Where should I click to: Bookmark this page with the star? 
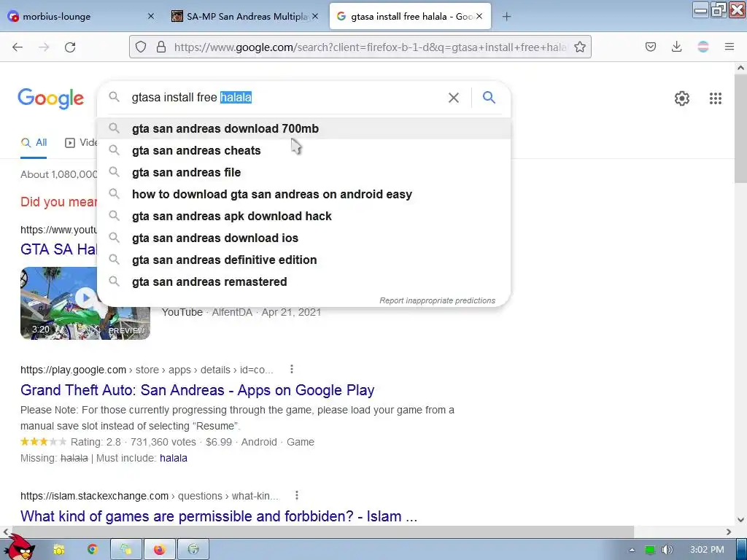click(x=580, y=47)
